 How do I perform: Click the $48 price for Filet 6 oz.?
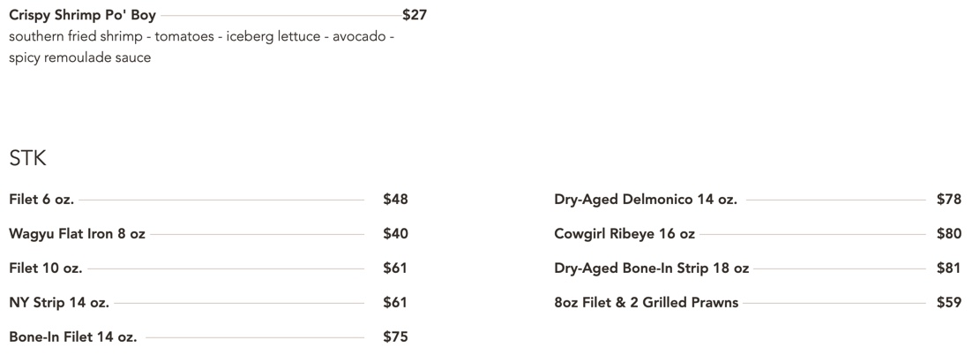(x=395, y=200)
